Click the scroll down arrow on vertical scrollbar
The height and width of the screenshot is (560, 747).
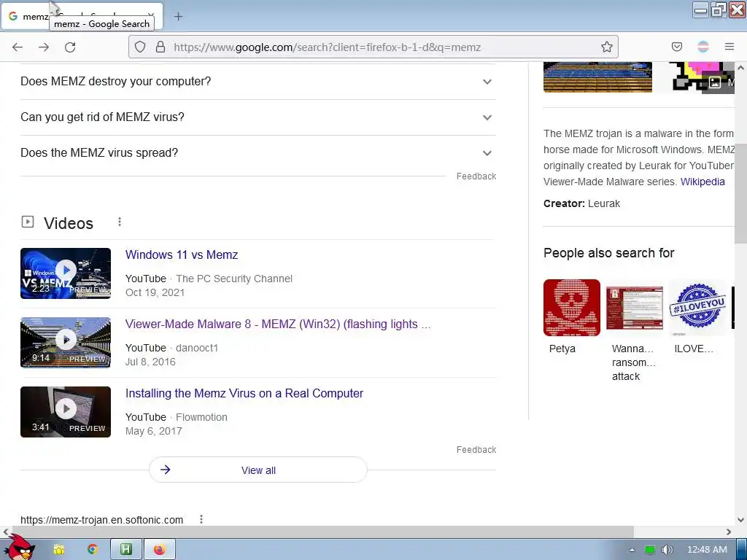pyautogui.click(x=740, y=519)
